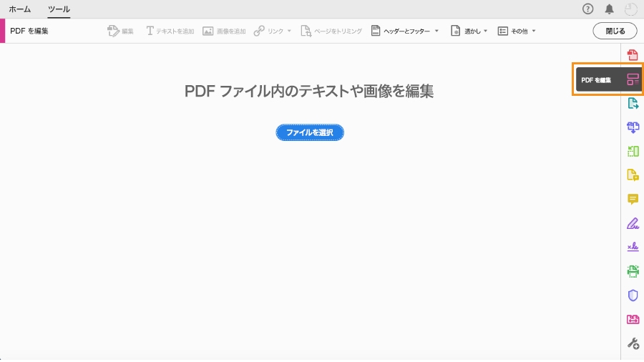Screen dimensions: 644x362
Task: Click the ファイルを選択 button
Action: [x=310, y=132]
